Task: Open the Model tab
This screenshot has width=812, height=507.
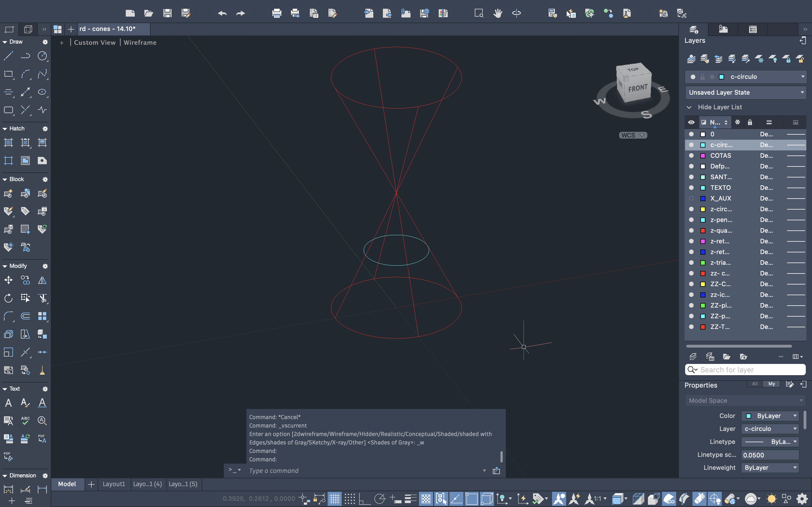Action: 67,484
